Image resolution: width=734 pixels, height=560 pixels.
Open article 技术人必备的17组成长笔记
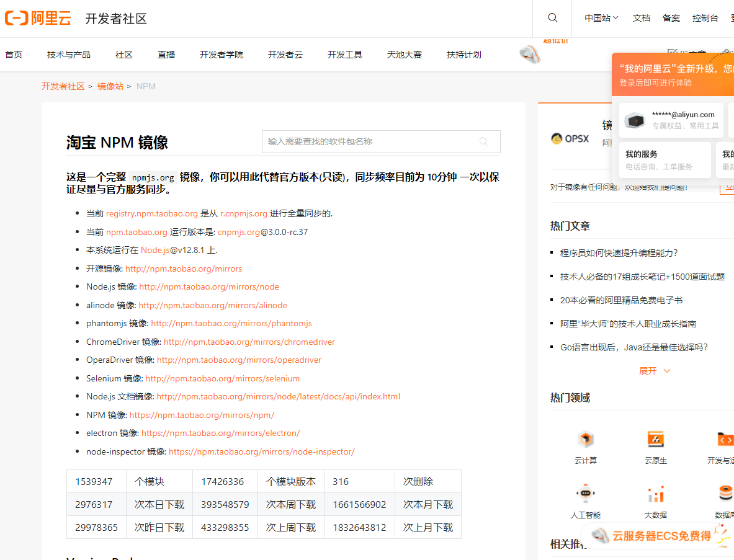coord(642,277)
